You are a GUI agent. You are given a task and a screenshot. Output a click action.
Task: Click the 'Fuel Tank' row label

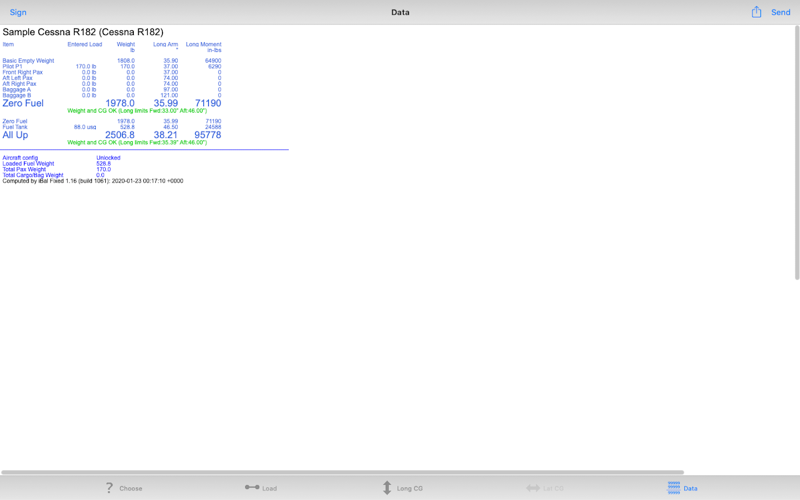15,127
